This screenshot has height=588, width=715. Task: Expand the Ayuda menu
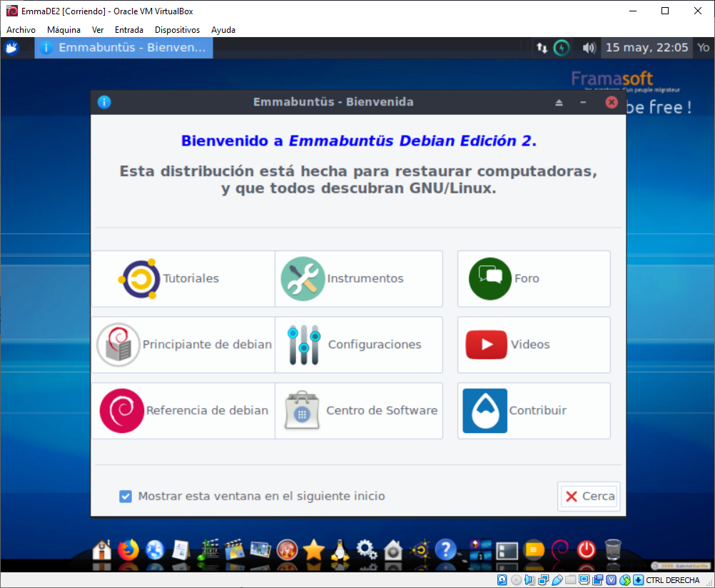pos(223,30)
